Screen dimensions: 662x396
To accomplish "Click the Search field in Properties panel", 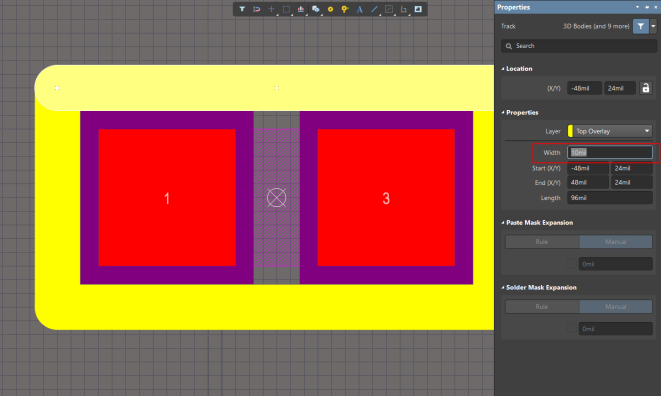I will (579, 46).
